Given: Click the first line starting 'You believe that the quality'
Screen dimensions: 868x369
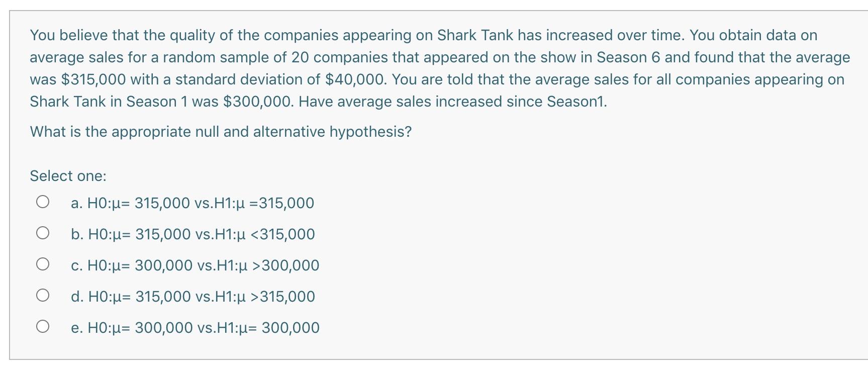Looking at the screenshot, I should [424, 35].
